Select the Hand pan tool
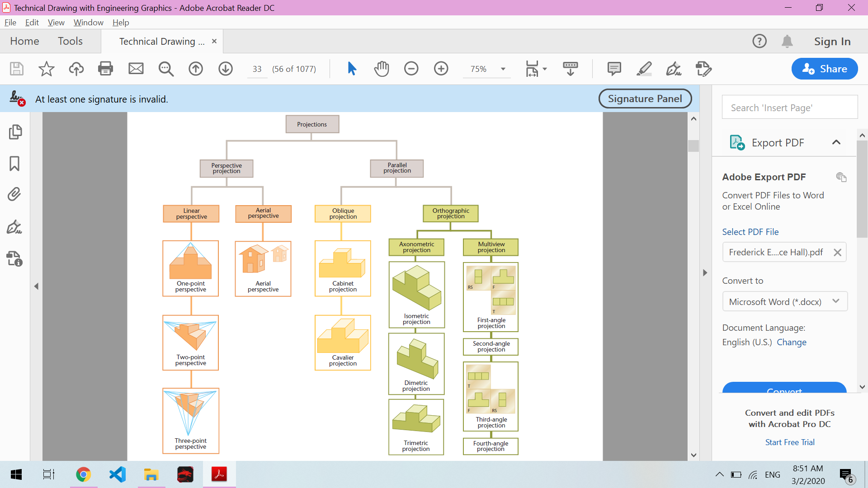 pos(382,69)
